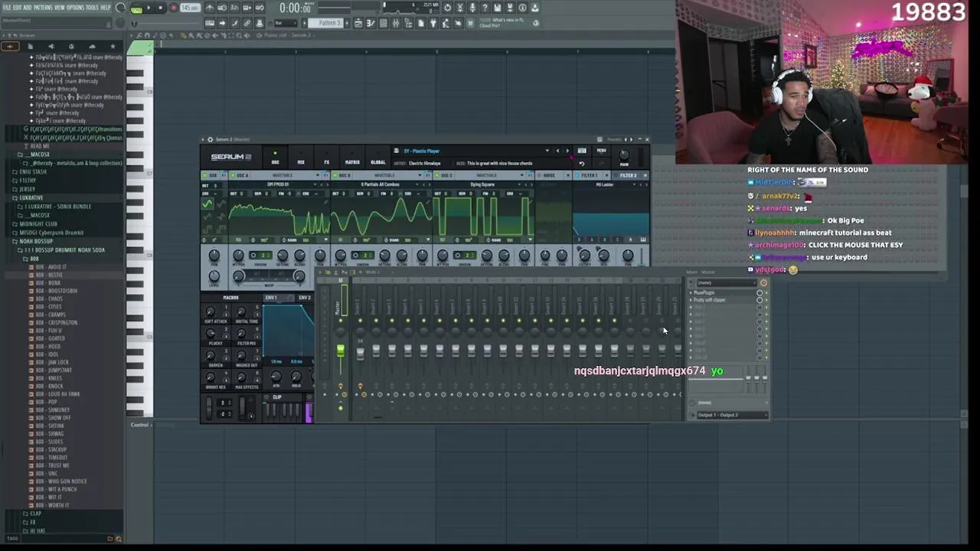The height and width of the screenshot is (551, 980).
Task: Open the VIEW menu
Action: [x=59, y=8]
